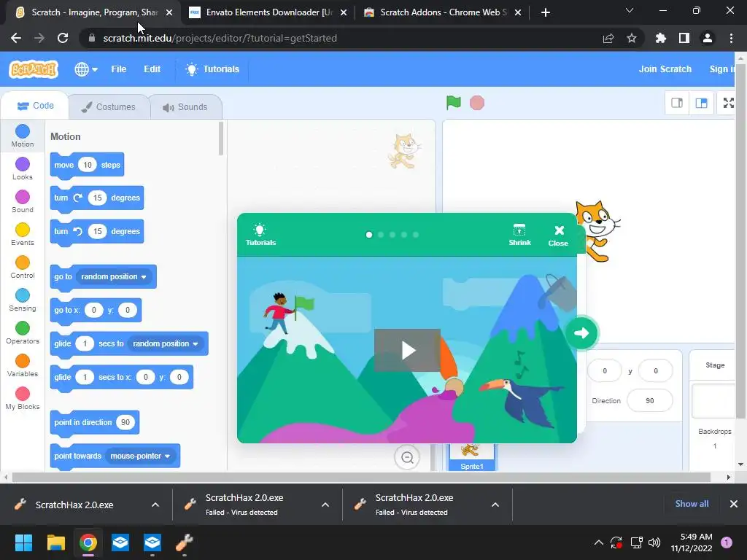
Task: Dismiss the downloads bar
Action: [734, 504]
